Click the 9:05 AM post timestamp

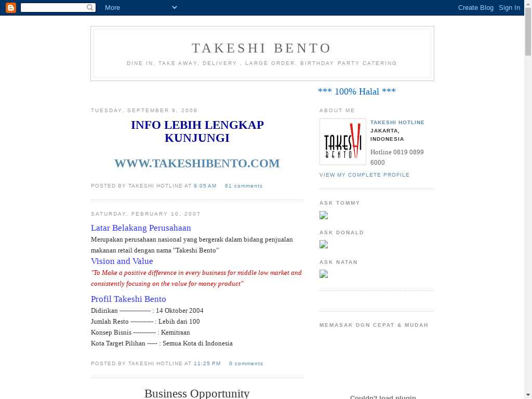click(205, 186)
